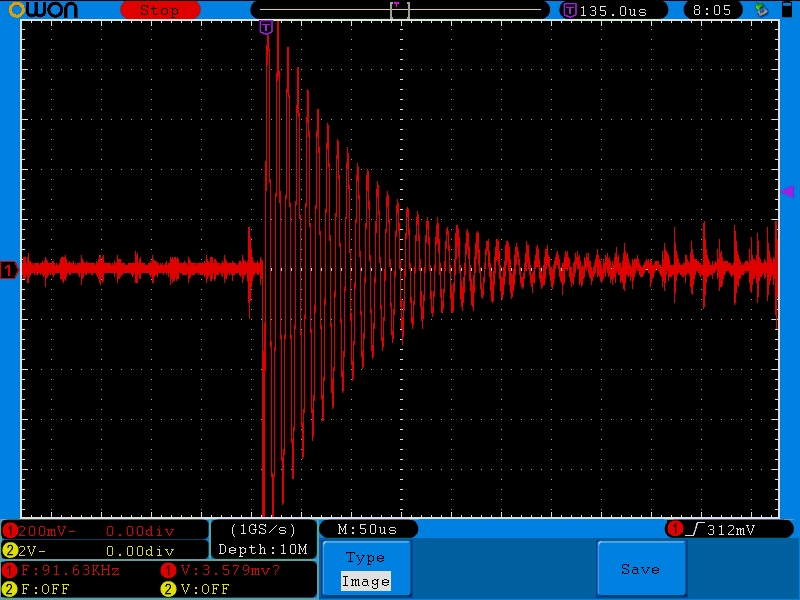Image resolution: width=800 pixels, height=600 pixels.
Task: Click the USB connection icon in top bar
Action: pyautogui.click(x=762, y=10)
